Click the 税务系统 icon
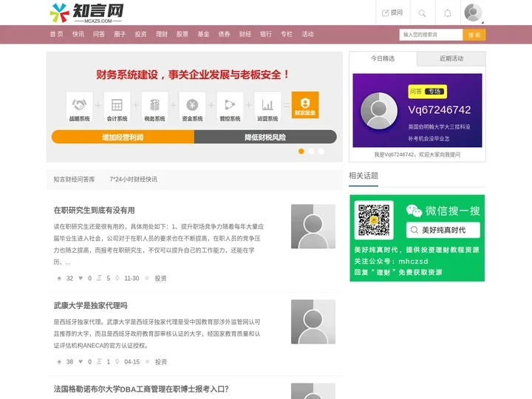This screenshot has height=399, width=532. [154, 104]
